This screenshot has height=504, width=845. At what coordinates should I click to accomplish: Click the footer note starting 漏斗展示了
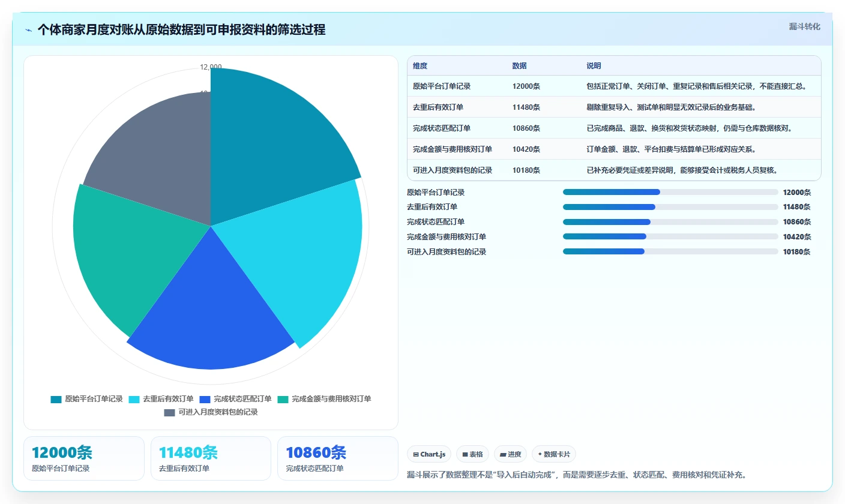tap(577, 475)
